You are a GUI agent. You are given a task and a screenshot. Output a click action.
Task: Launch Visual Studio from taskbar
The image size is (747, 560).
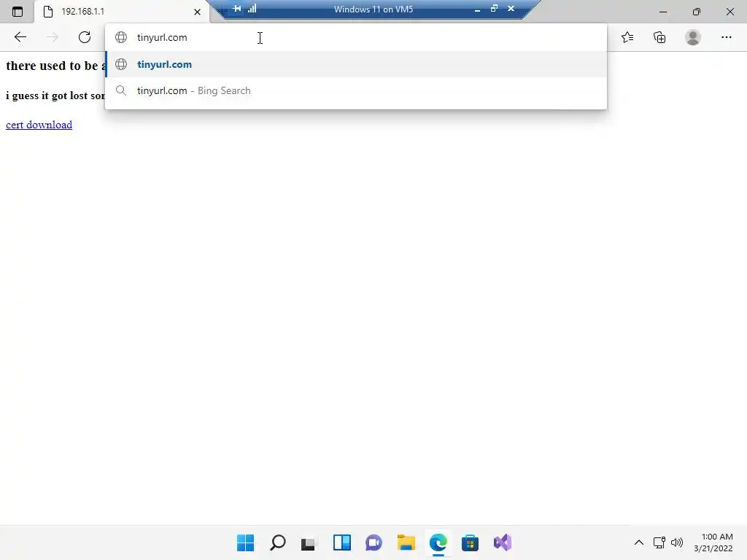[x=502, y=542]
